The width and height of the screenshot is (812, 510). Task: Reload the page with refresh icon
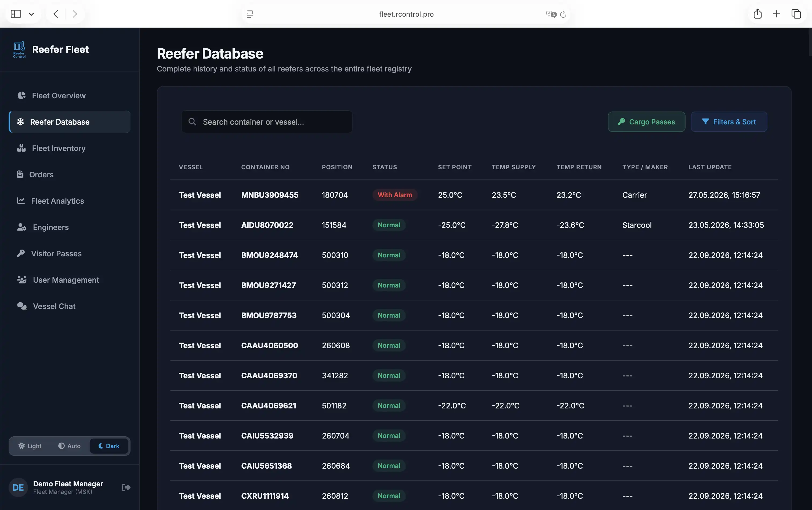pos(563,14)
